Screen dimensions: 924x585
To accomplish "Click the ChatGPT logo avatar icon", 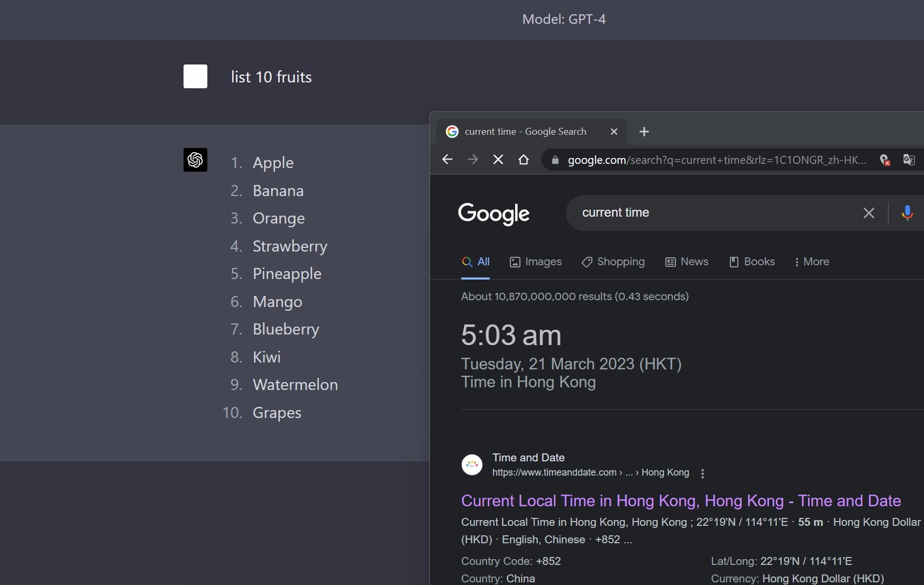I will [x=195, y=160].
